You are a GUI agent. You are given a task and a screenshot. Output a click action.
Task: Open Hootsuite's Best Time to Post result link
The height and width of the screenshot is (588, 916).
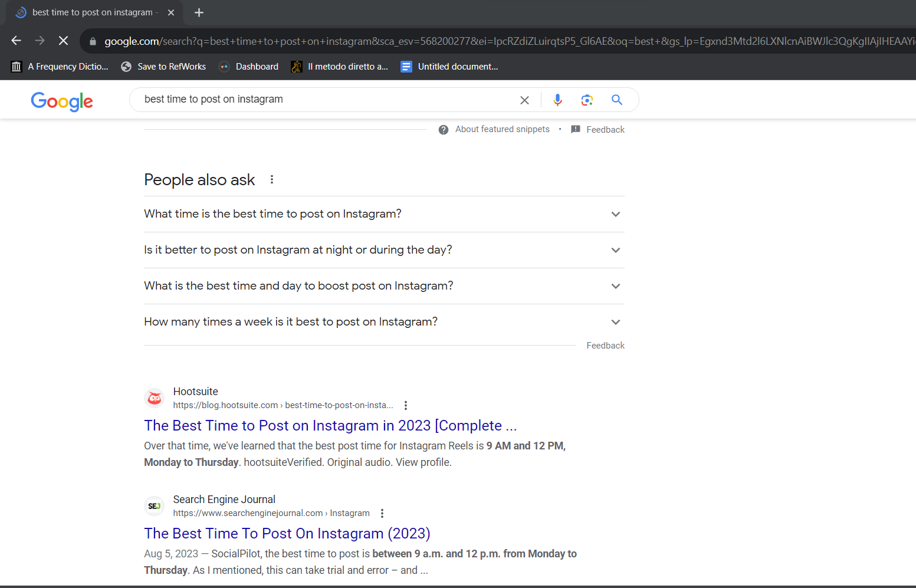330,426
